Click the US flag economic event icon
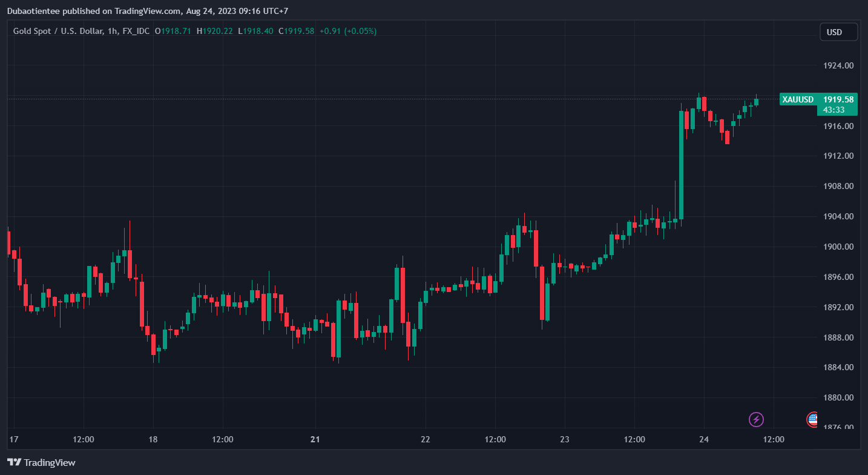Image resolution: width=868 pixels, height=475 pixels. 812,419
